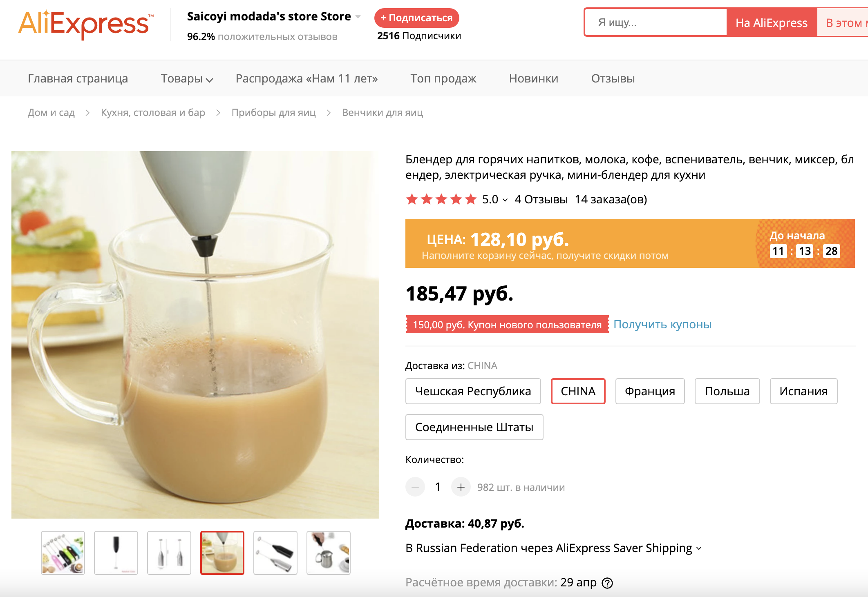Expand the store name dropdown arrow
The image size is (868, 597).
click(x=358, y=17)
